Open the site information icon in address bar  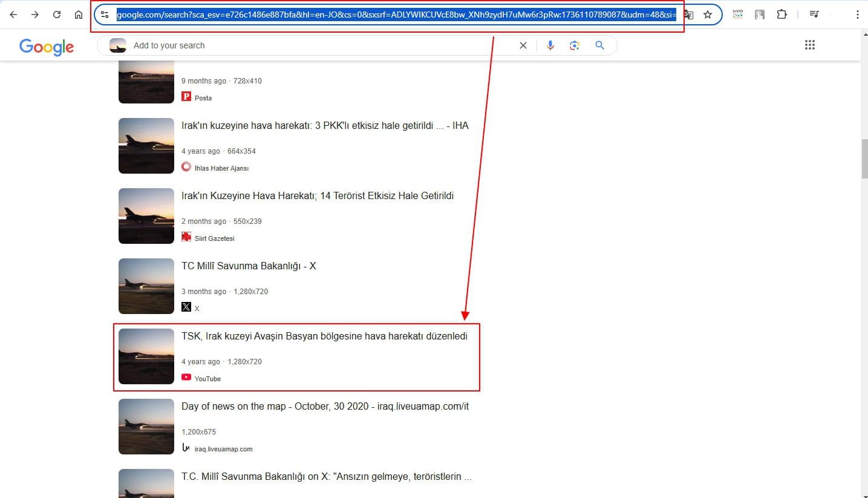[105, 15]
